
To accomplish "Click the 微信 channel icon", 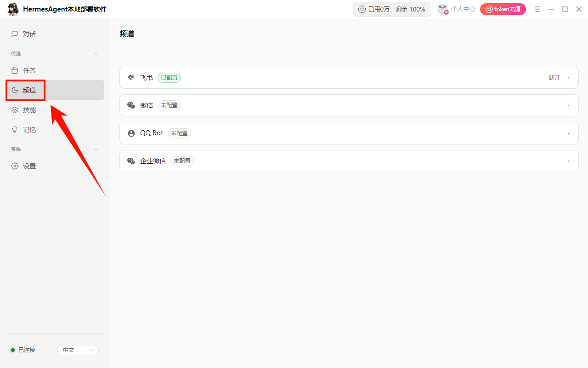I will click(131, 105).
